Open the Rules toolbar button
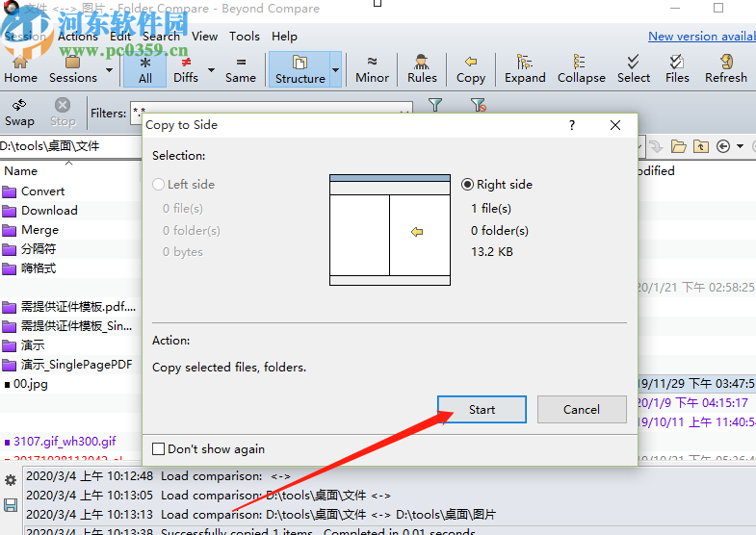 pyautogui.click(x=422, y=69)
